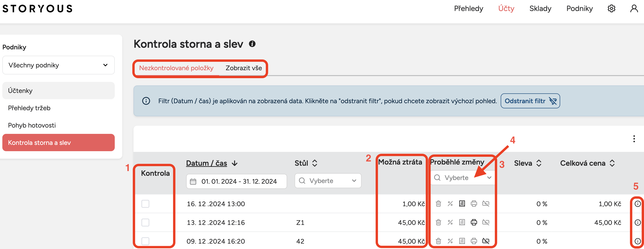
Task: Click the date range filter field
Action: (x=236, y=181)
